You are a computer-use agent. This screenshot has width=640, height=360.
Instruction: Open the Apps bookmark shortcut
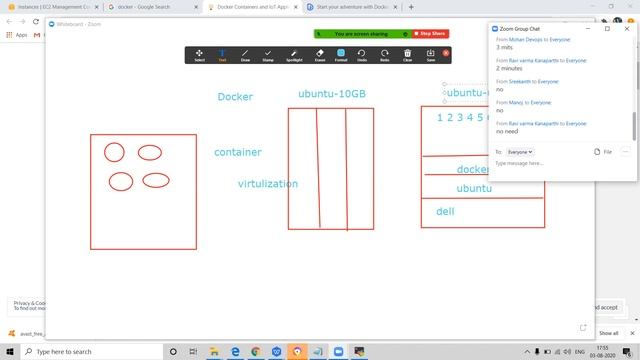click(x=17, y=35)
